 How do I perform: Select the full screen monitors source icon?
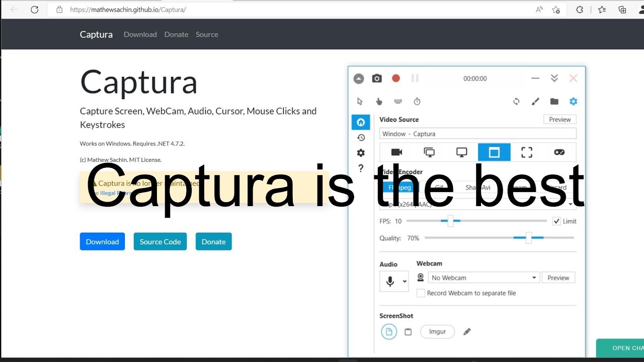429,152
